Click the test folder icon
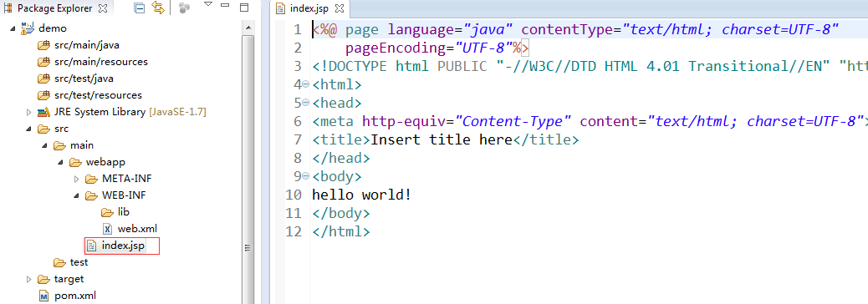Screen dimensions: 868x304 coord(59,262)
